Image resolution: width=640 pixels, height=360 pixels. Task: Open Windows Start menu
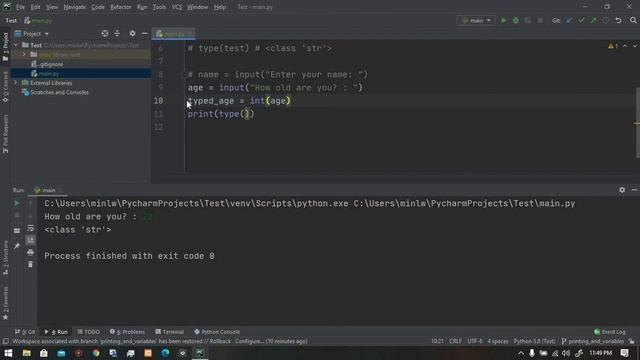[8, 353]
